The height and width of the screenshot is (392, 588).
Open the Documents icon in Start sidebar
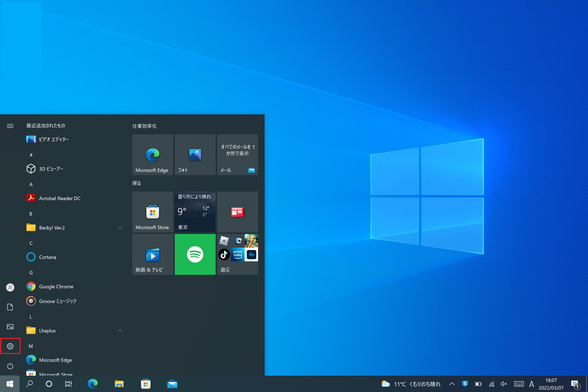click(x=10, y=307)
